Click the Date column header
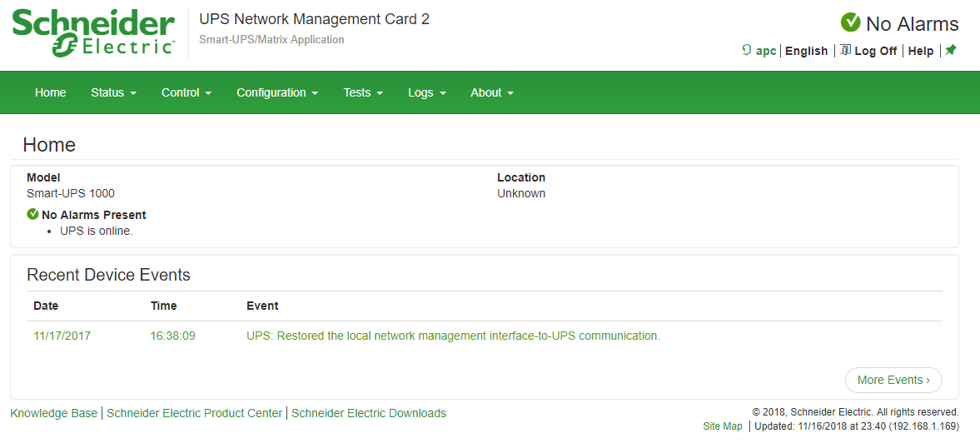Screen dimensions: 980x443 pos(46,306)
